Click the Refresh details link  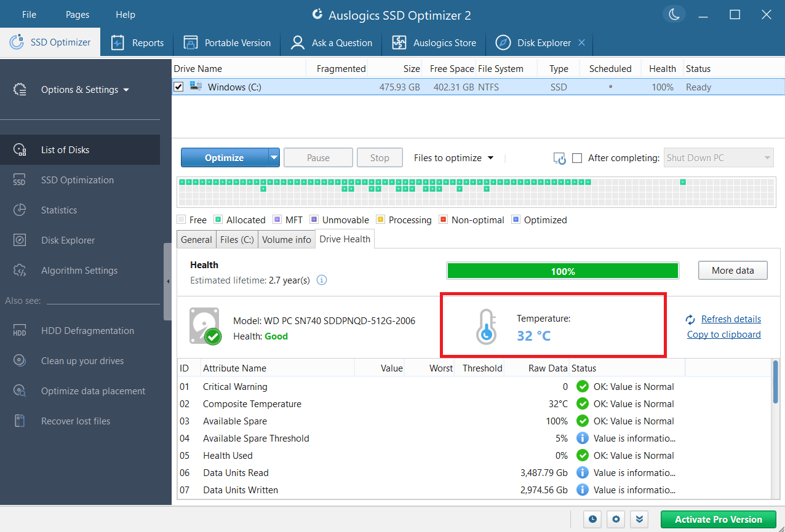click(x=730, y=319)
